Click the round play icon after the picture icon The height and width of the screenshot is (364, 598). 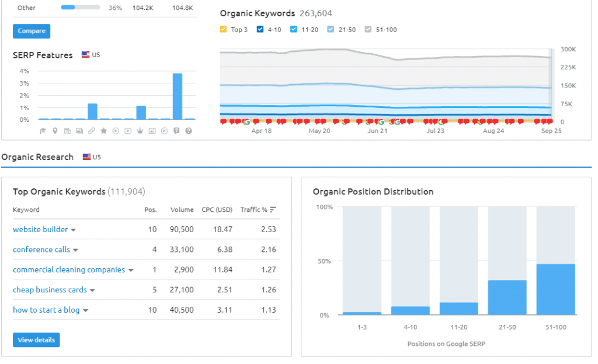pos(164,131)
